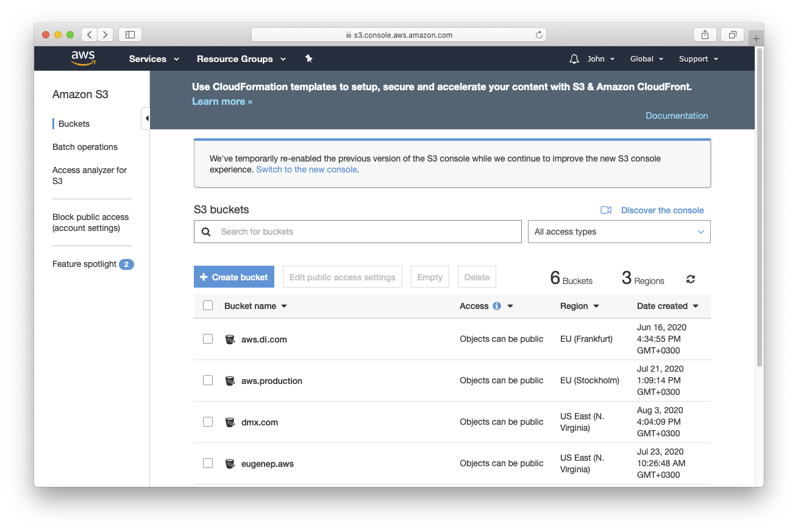The width and height of the screenshot is (798, 532).
Task: Check the aws.production bucket checkbox
Action: pos(208,380)
